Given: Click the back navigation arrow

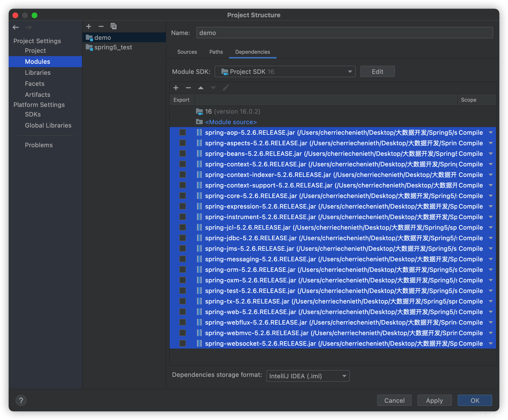Looking at the screenshot, I should 16,27.
